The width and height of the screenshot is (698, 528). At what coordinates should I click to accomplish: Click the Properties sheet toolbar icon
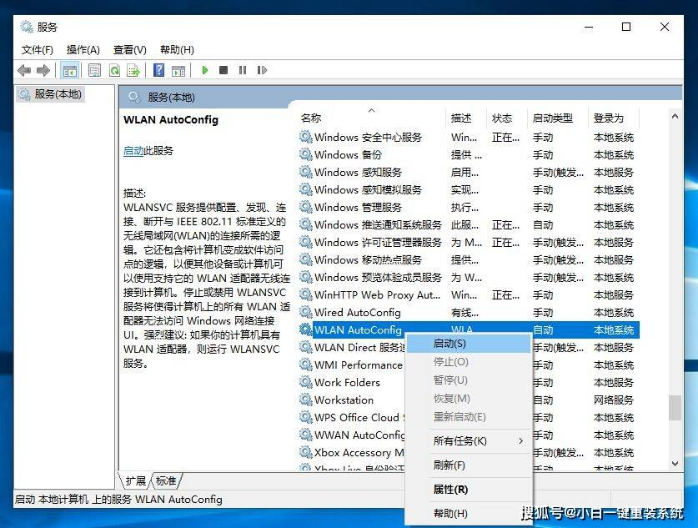94,70
